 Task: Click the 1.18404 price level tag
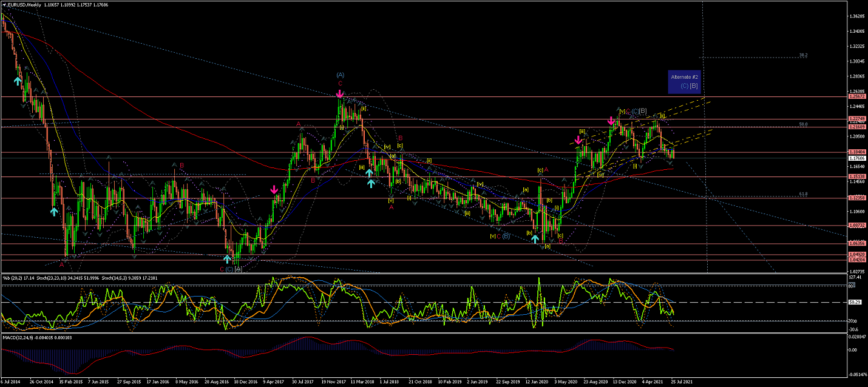point(857,152)
